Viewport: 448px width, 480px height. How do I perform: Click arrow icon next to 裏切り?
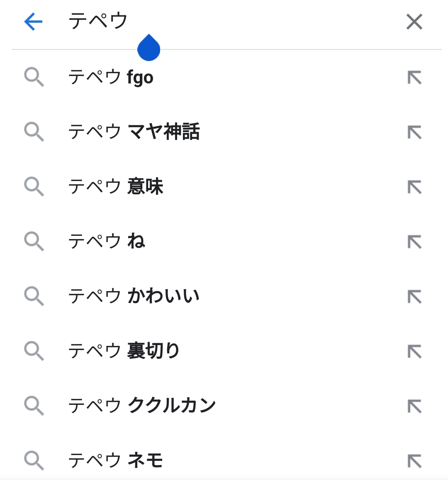[x=414, y=352]
